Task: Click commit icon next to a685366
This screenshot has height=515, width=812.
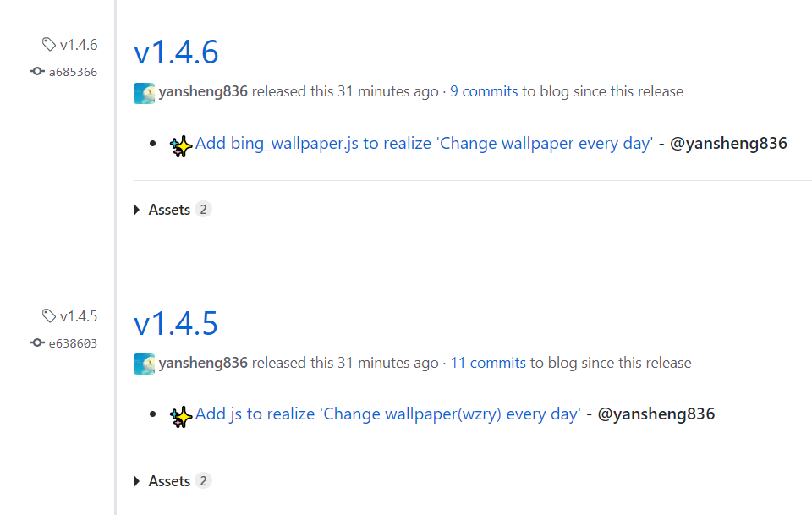Action: point(36,71)
